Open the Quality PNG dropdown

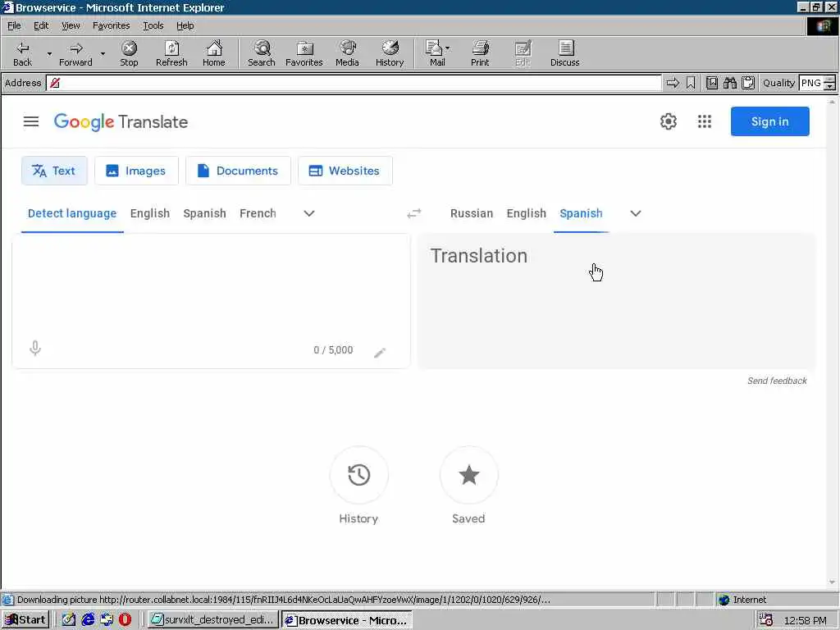tap(829, 83)
